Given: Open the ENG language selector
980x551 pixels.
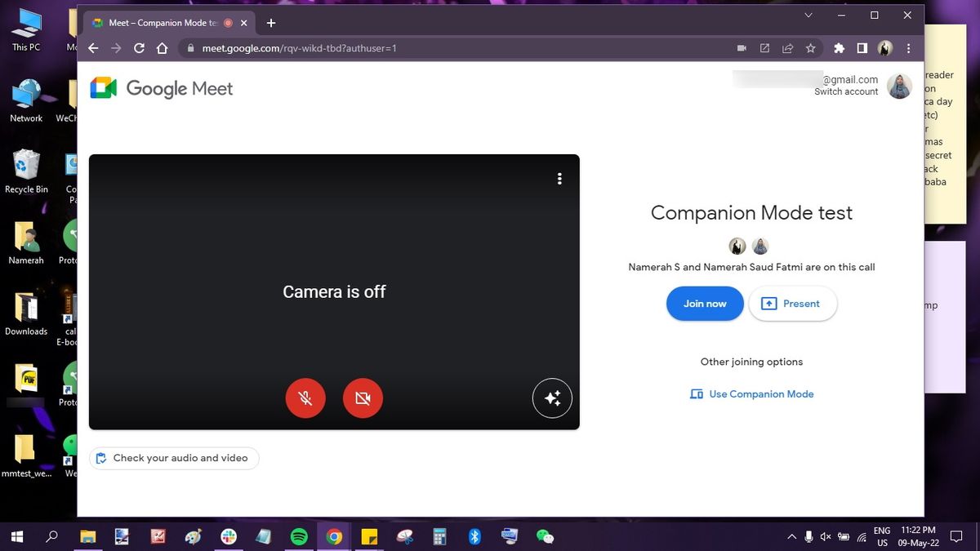Looking at the screenshot, I should (x=882, y=536).
